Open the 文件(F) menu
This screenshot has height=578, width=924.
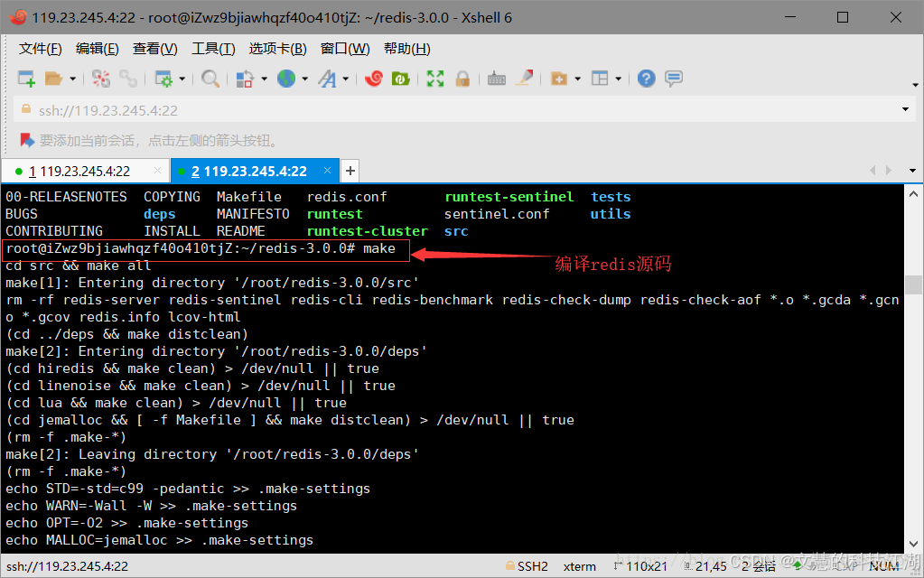tap(40, 49)
